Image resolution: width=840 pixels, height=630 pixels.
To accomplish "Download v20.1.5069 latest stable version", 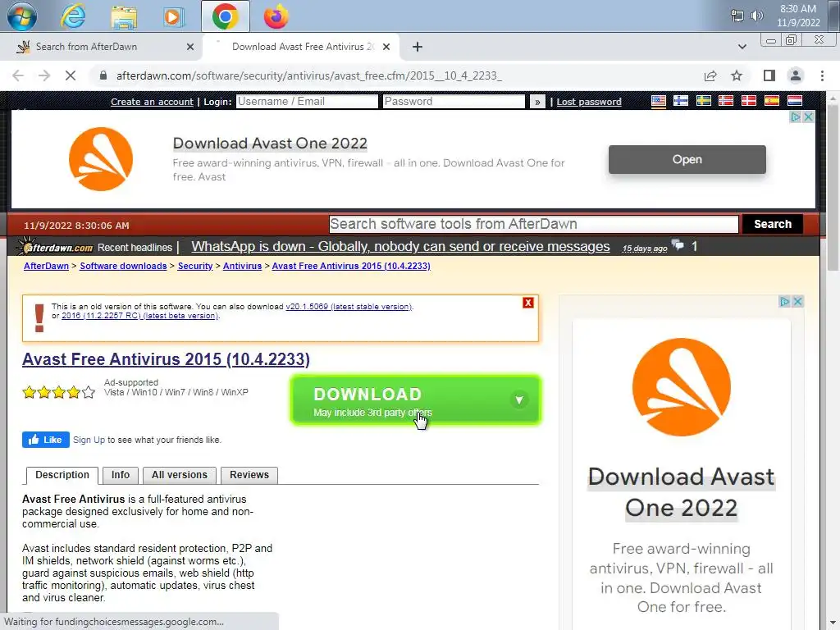I will tap(349, 307).
